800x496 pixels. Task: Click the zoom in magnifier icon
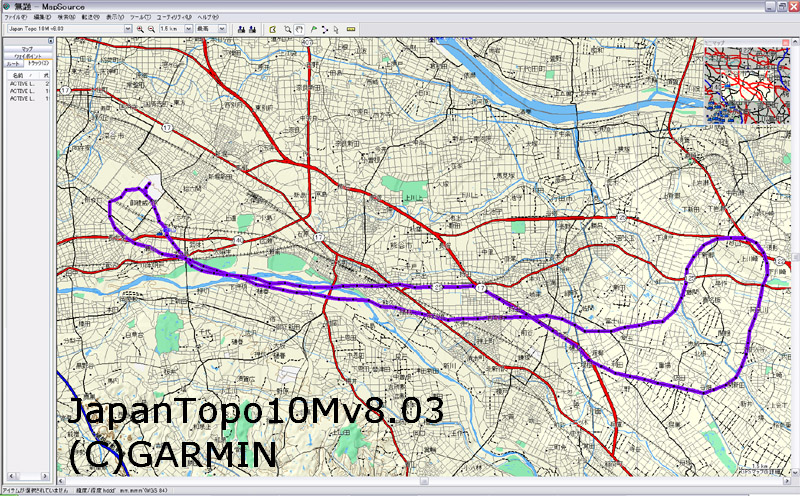(140, 29)
